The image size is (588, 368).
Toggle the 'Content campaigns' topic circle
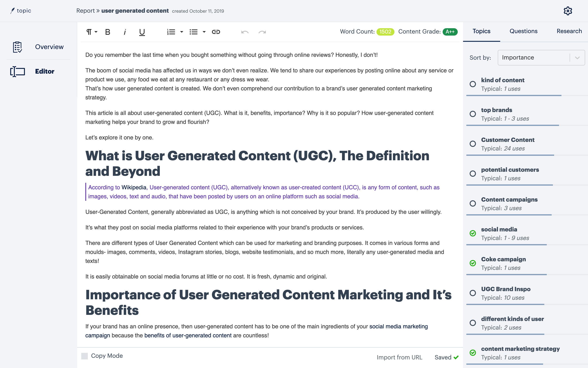tap(473, 203)
